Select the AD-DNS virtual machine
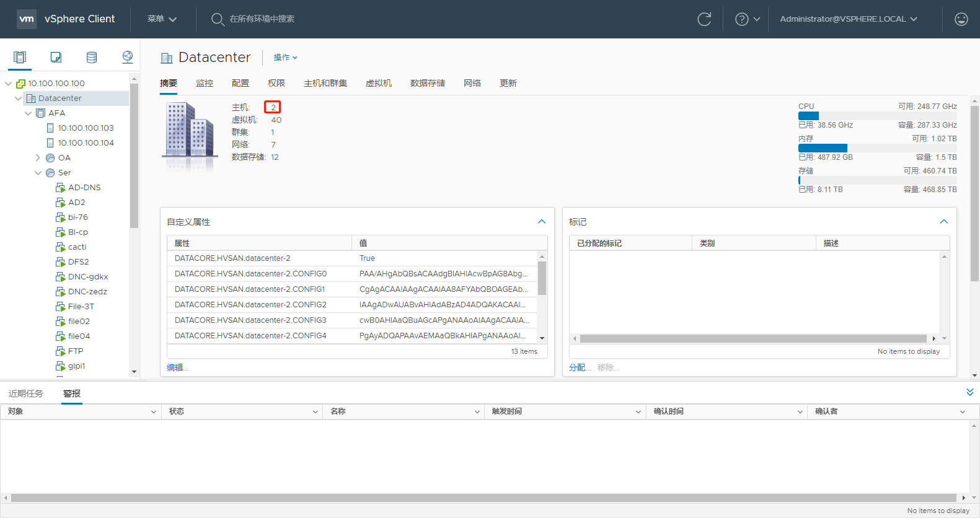The width and height of the screenshot is (980, 518). [84, 188]
